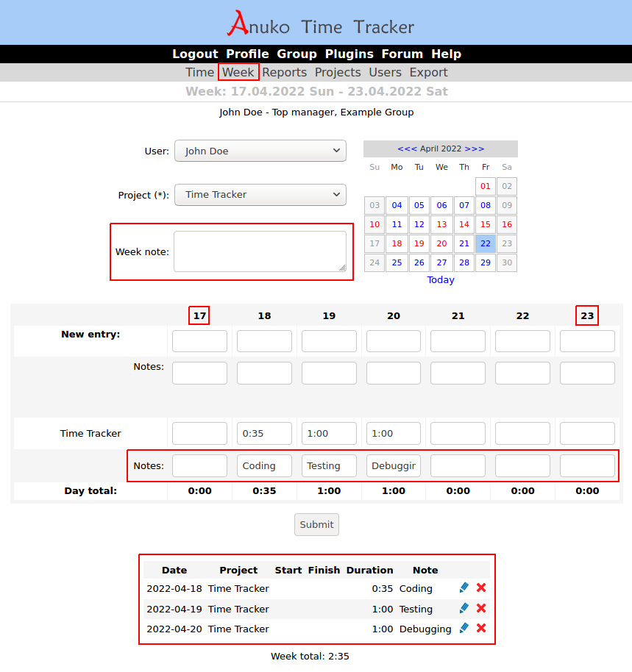Delete the 2022-04-20 Debugging entry
Viewport: 632px width, 672px height.
point(481,629)
